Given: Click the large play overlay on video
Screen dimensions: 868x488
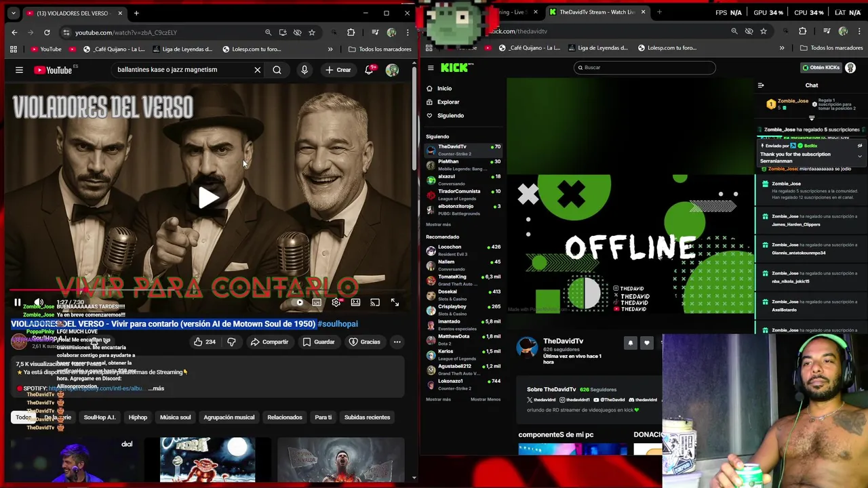Looking at the screenshot, I should tap(208, 197).
